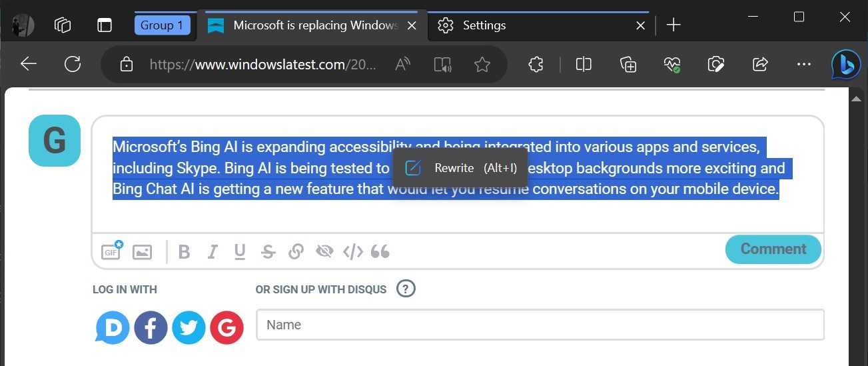Open Collections icon in toolbar
868x366 pixels.
(x=628, y=65)
